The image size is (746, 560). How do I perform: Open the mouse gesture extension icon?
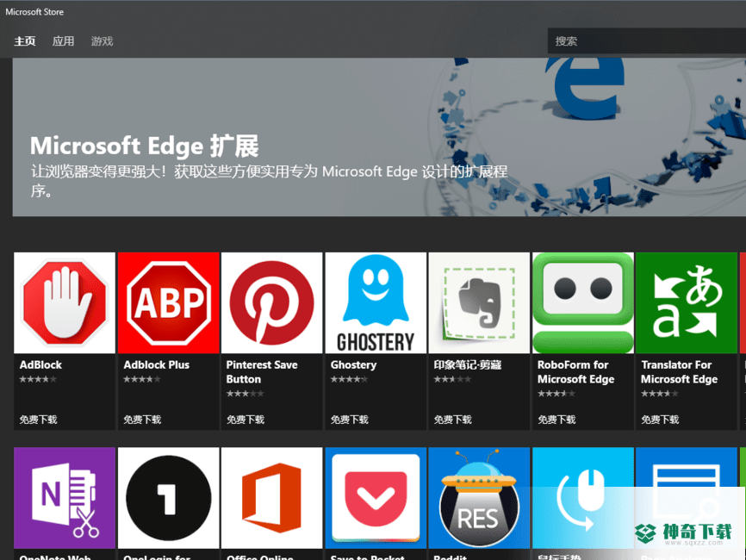(x=583, y=498)
